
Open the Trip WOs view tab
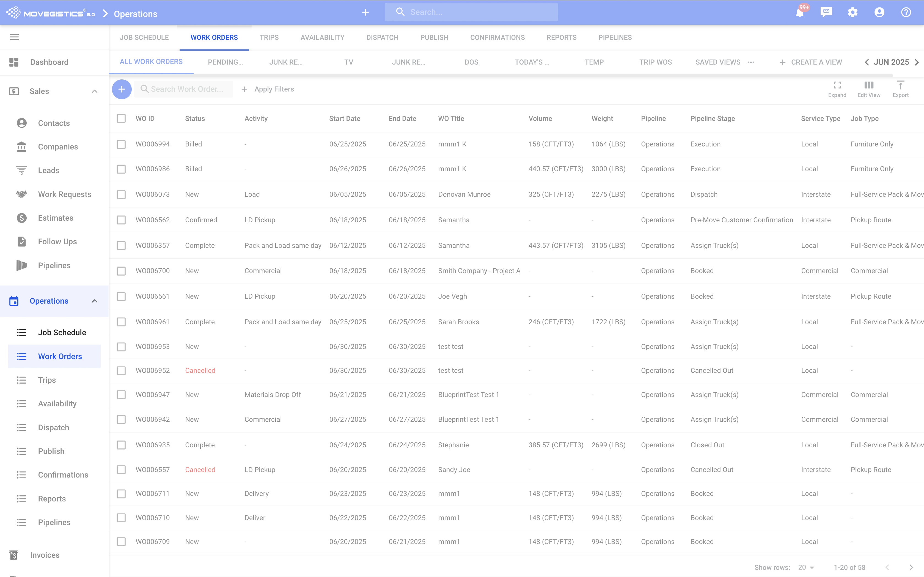point(655,62)
